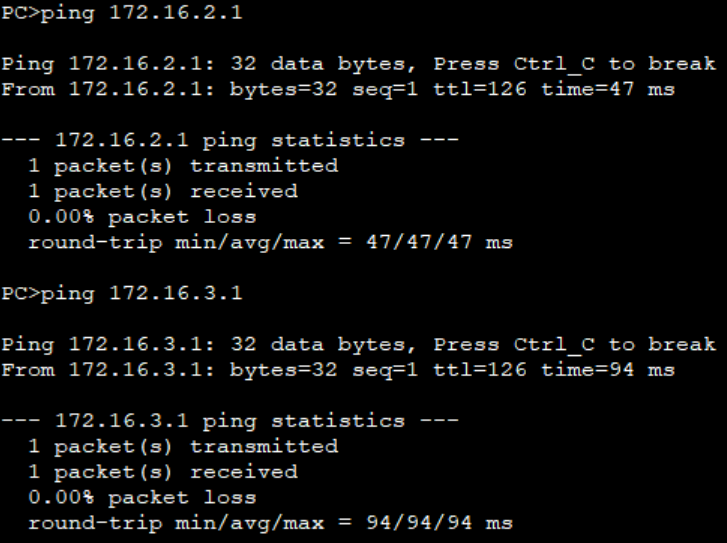Viewport: 727px width, 543px height.
Task: Click the 'PC>ping 172.16.2.1' command line
Action: click(x=122, y=13)
